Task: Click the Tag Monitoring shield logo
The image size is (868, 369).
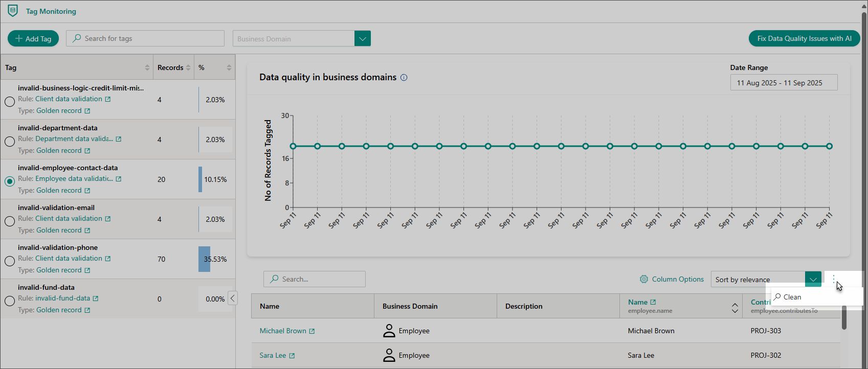Action: pyautogui.click(x=13, y=11)
